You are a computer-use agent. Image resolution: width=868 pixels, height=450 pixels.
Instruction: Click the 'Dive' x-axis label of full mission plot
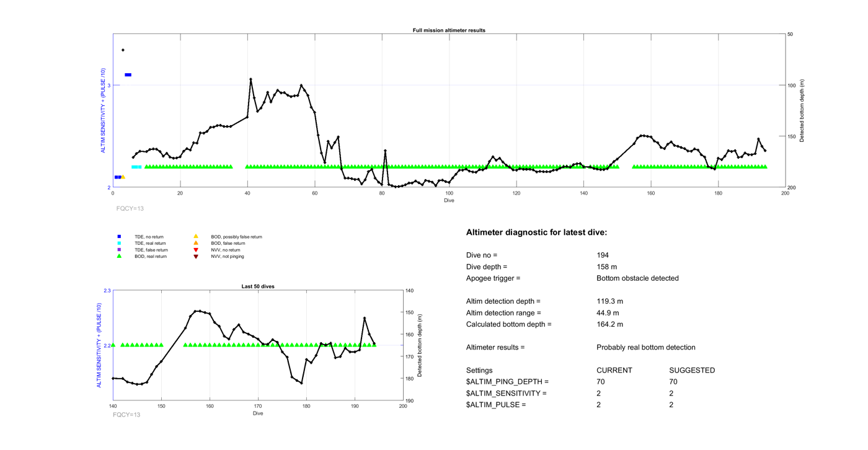(449, 200)
